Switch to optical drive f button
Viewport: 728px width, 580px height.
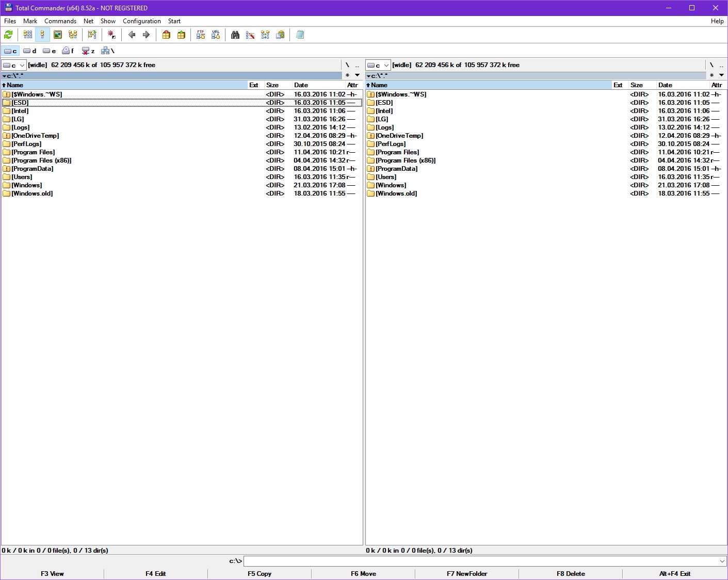pyautogui.click(x=68, y=51)
